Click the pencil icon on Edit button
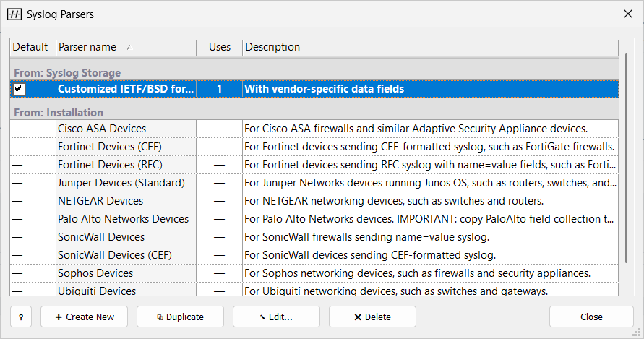Screen dimensions: 644x339 pos(262,317)
